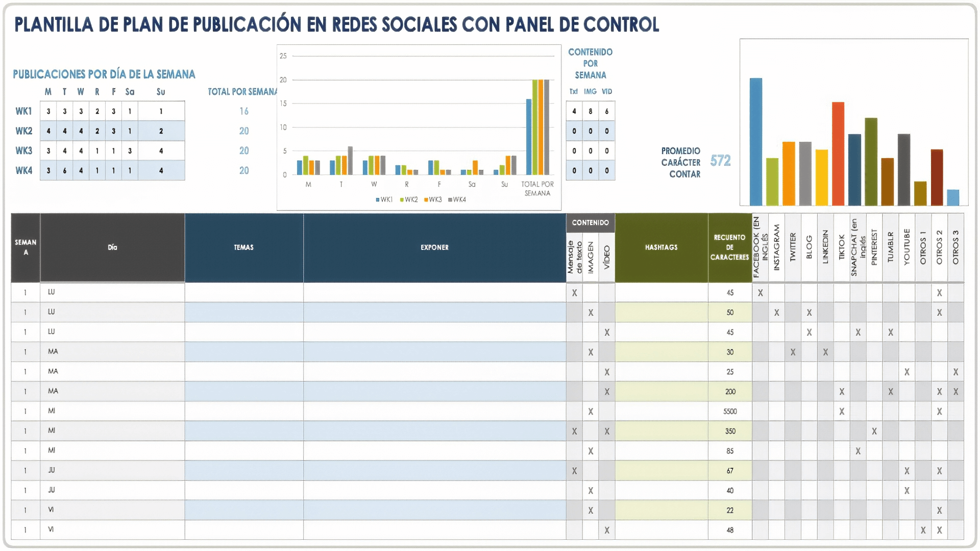Viewport: 980px width, 551px height.
Task: Click the character count cell showing 67
Action: point(730,470)
